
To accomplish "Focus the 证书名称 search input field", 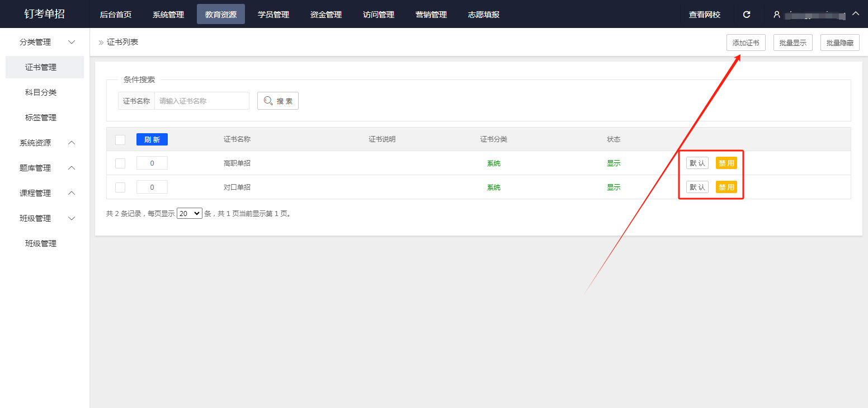I will [202, 101].
